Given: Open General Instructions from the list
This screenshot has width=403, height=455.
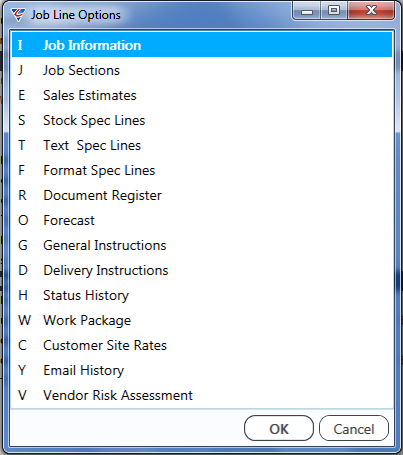Looking at the screenshot, I should coord(202,245).
